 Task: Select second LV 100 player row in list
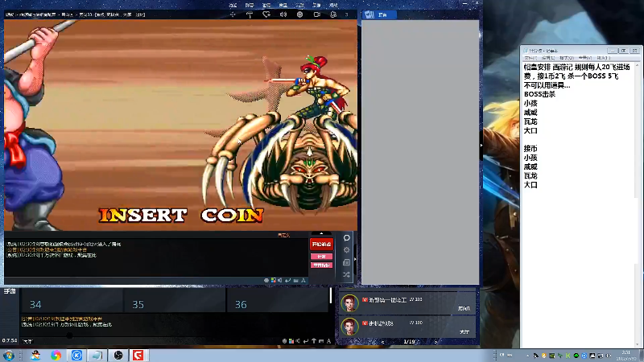tap(407, 327)
